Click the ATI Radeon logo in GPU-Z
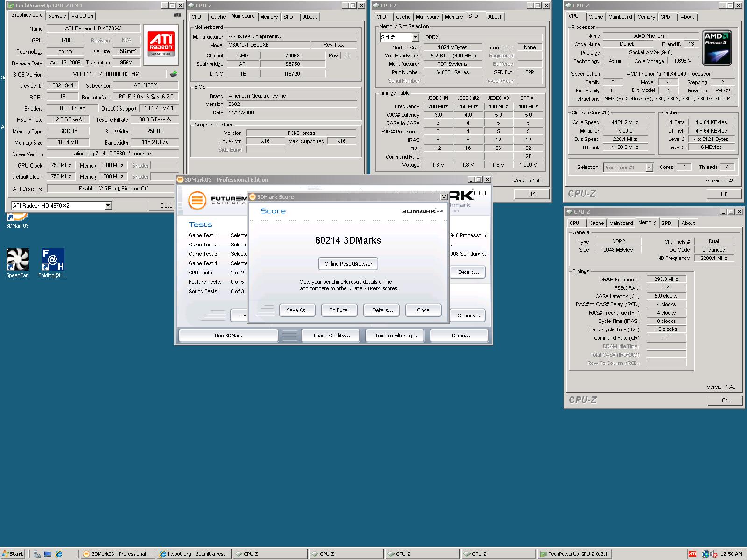The image size is (747, 560). click(161, 44)
